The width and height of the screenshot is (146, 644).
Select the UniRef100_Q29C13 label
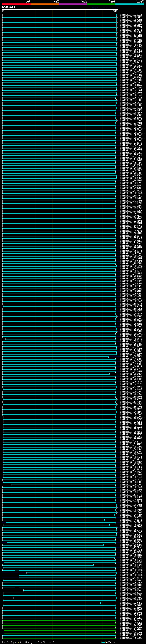(131, 369)
